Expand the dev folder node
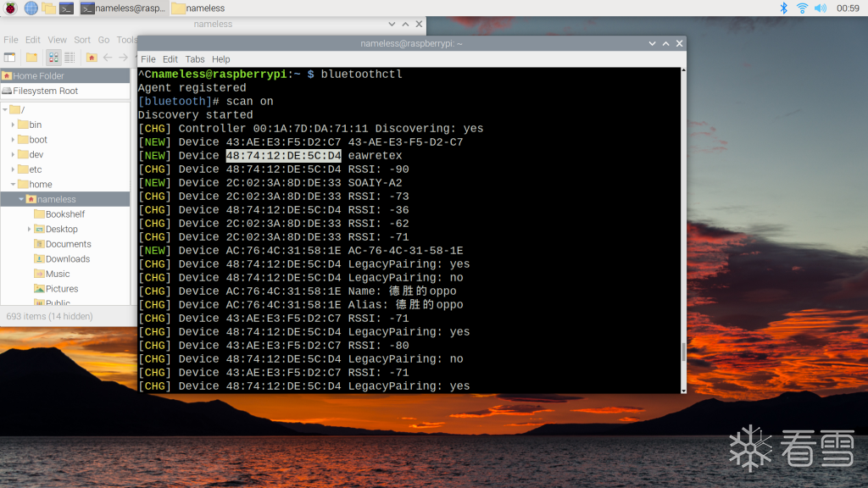The image size is (868, 488). pos(13,154)
